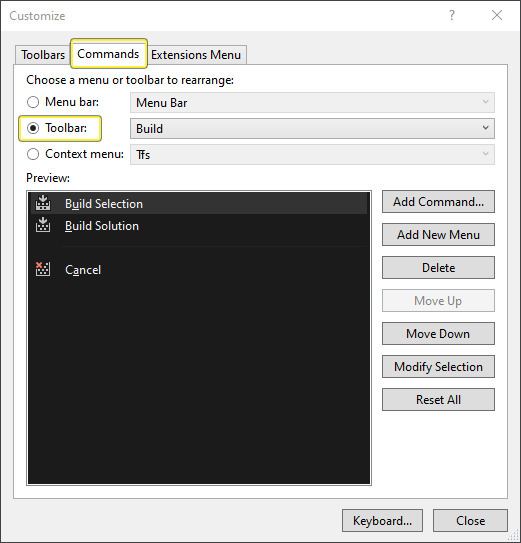
Task: Click the Build Solution icon in preview
Action: (x=43, y=225)
